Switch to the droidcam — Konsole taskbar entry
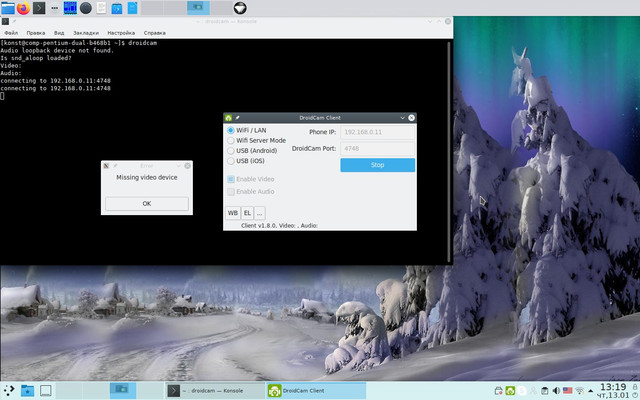The width and height of the screenshot is (640, 400). (215, 391)
